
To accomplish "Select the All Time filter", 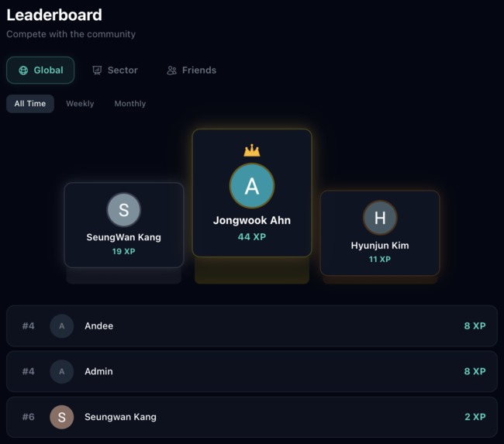I will pyautogui.click(x=30, y=104).
